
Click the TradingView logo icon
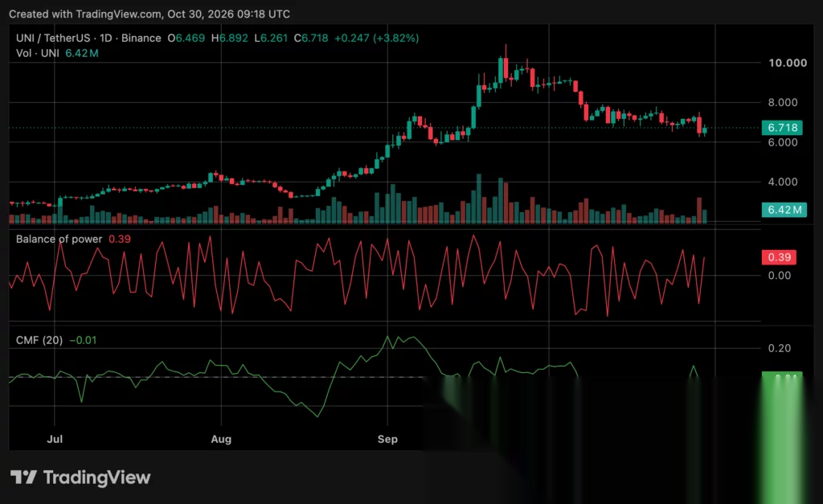point(23,477)
